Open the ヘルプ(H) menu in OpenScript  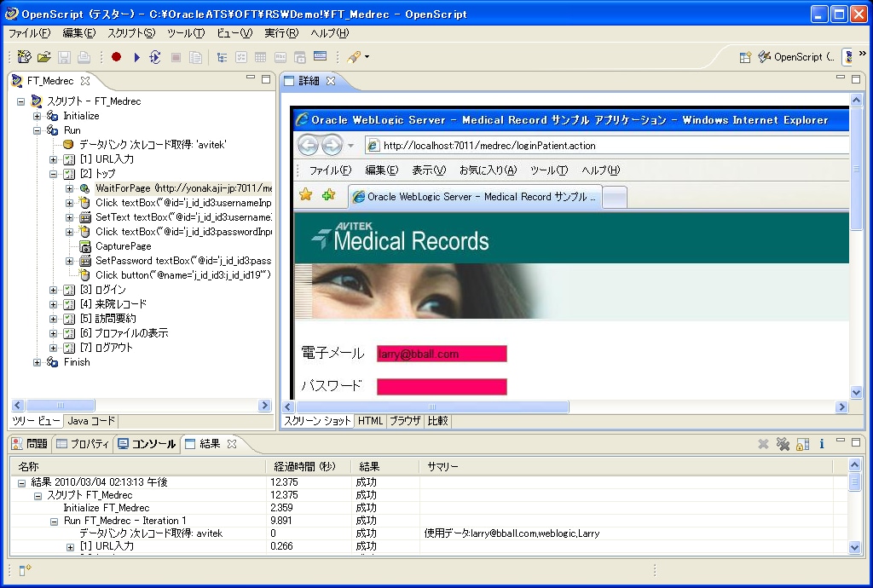tap(330, 33)
